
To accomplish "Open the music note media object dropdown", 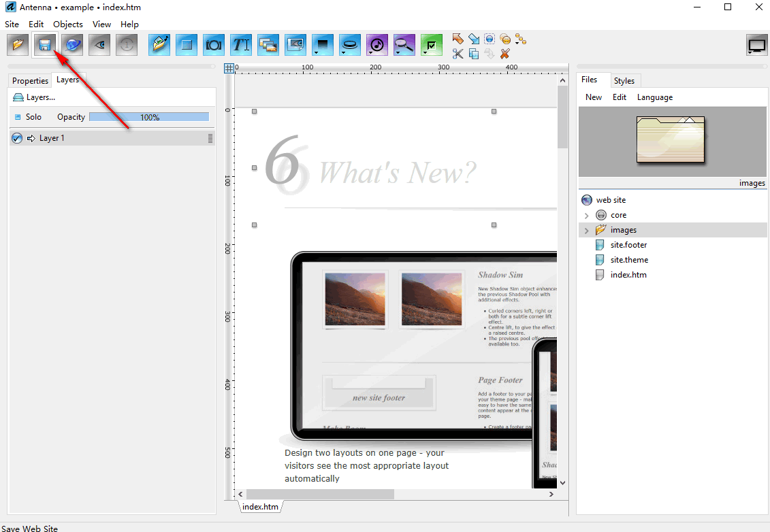I will point(377,45).
